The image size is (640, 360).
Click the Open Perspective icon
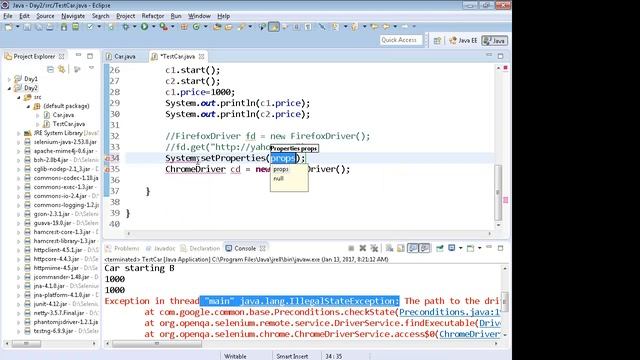coord(437,40)
